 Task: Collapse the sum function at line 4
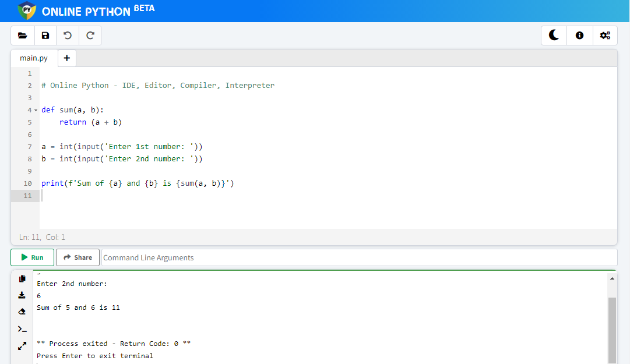coord(36,110)
